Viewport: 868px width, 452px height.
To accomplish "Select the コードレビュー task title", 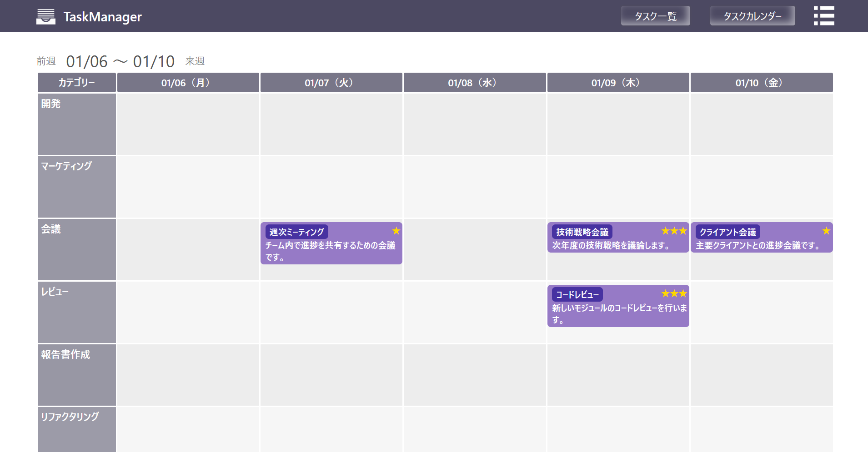I will 577,294.
